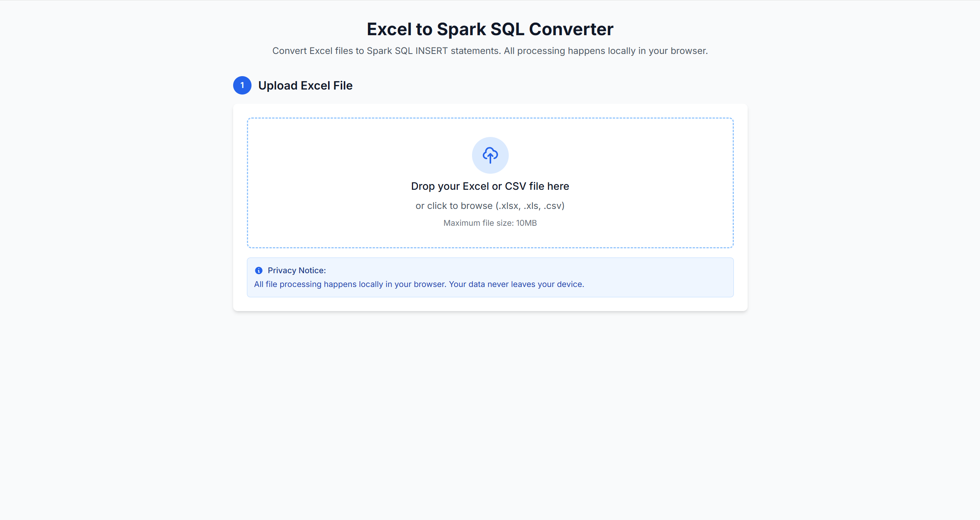Viewport: 980px width, 520px height.
Task: Click the "Privacy Notice:" label
Action: coord(297,271)
